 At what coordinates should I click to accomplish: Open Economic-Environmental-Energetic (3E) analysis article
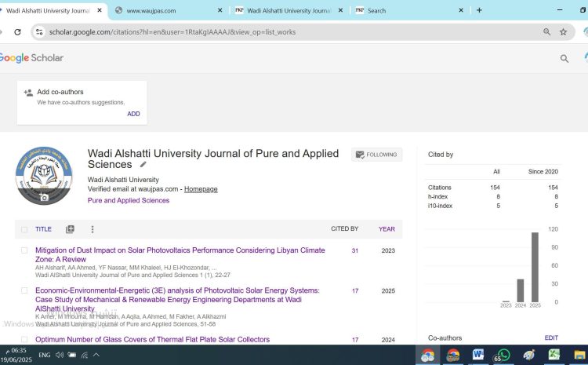[x=177, y=299]
